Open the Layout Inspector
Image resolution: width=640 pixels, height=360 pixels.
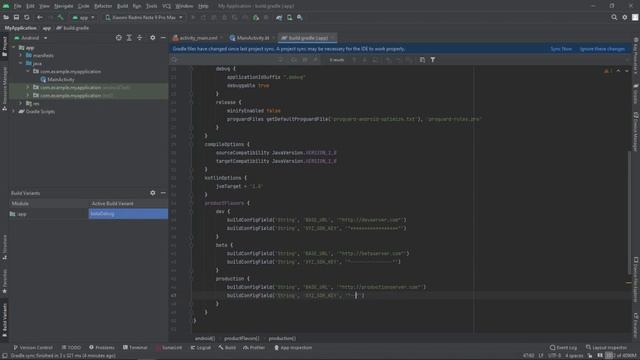pyautogui.click(x=606, y=348)
